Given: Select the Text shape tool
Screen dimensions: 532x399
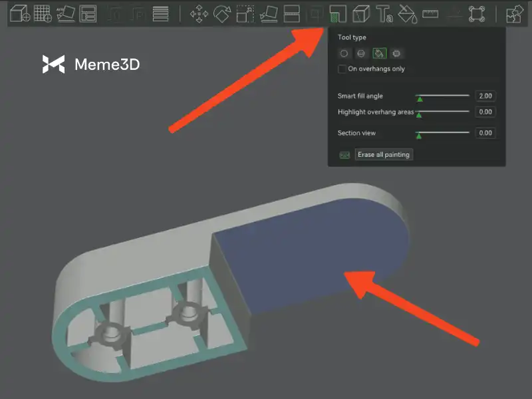Looking at the screenshot, I should point(384,13).
